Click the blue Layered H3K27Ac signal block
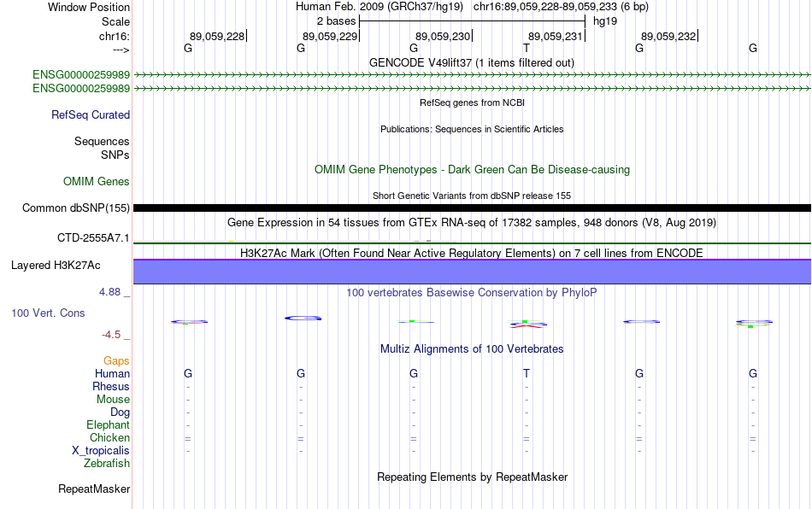Viewport: 812px width, 509px height. 472,272
